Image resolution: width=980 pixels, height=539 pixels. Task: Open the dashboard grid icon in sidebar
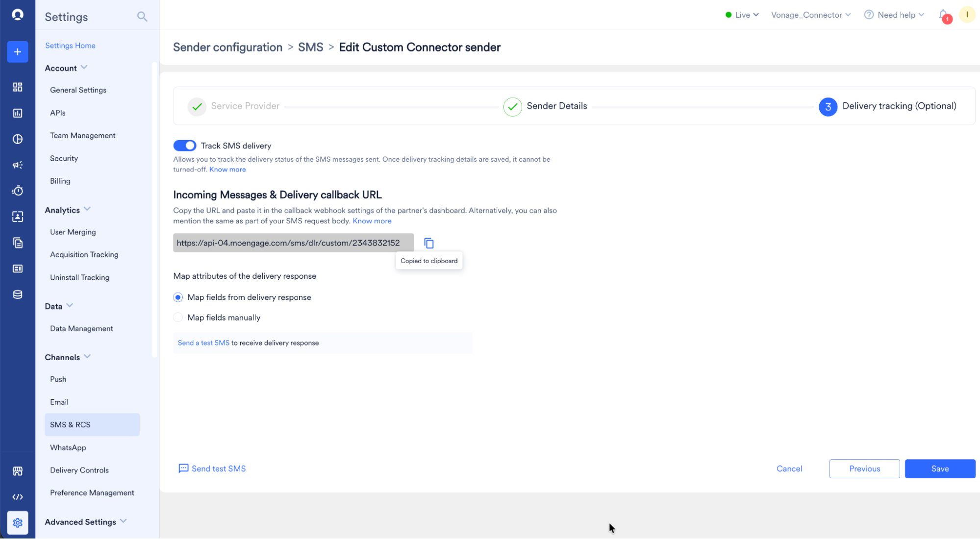coord(18,87)
